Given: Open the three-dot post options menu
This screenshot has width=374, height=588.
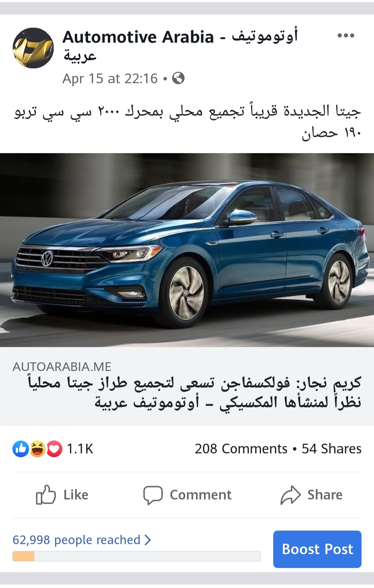Looking at the screenshot, I should pyautogui.click(x=346, y=35).
